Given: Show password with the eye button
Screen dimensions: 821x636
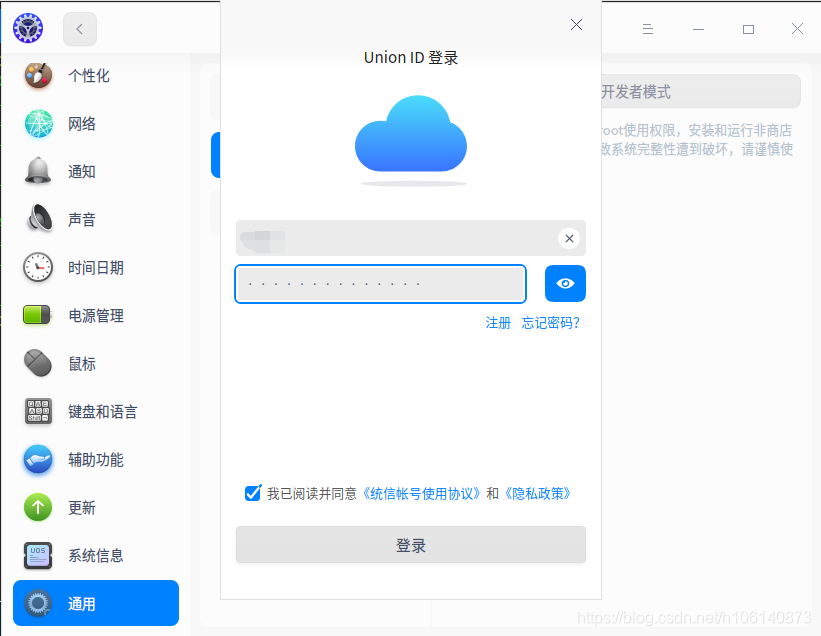Looking at the screenshot, I should (565, 284).
